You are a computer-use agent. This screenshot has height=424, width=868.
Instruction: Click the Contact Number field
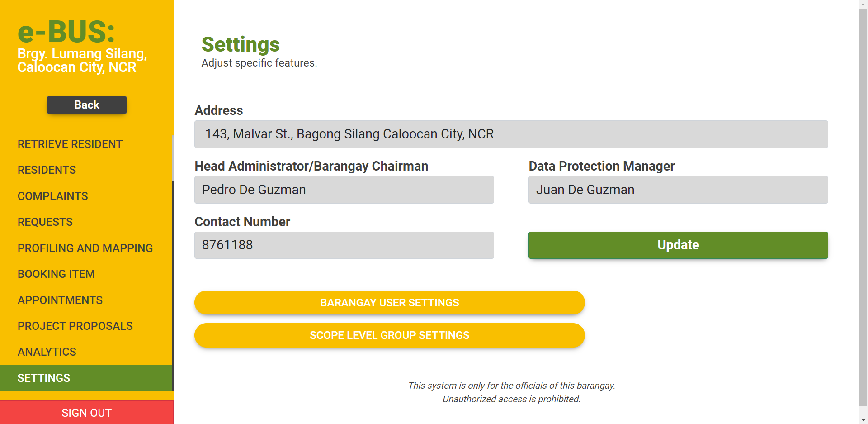[x=344, y=245]
